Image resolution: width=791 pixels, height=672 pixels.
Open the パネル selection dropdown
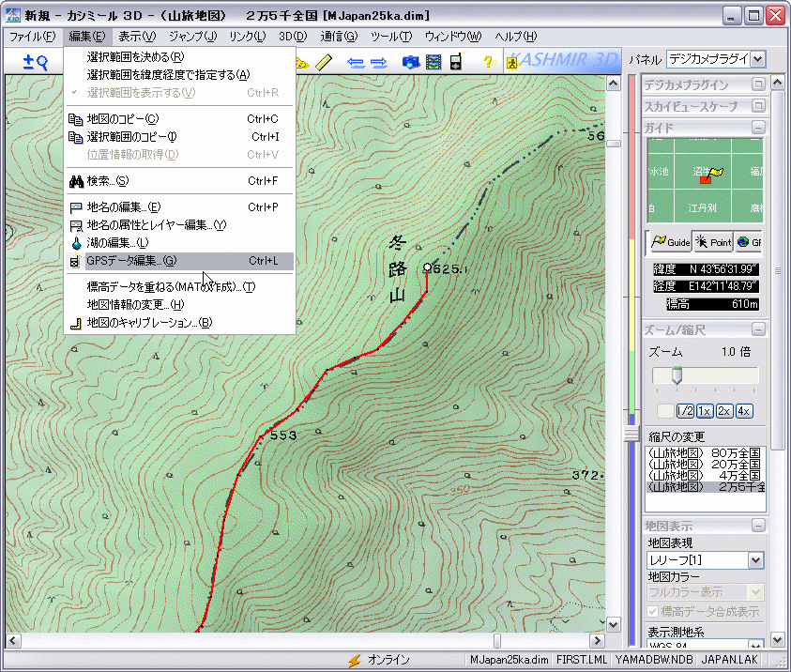tap(758, 59)
